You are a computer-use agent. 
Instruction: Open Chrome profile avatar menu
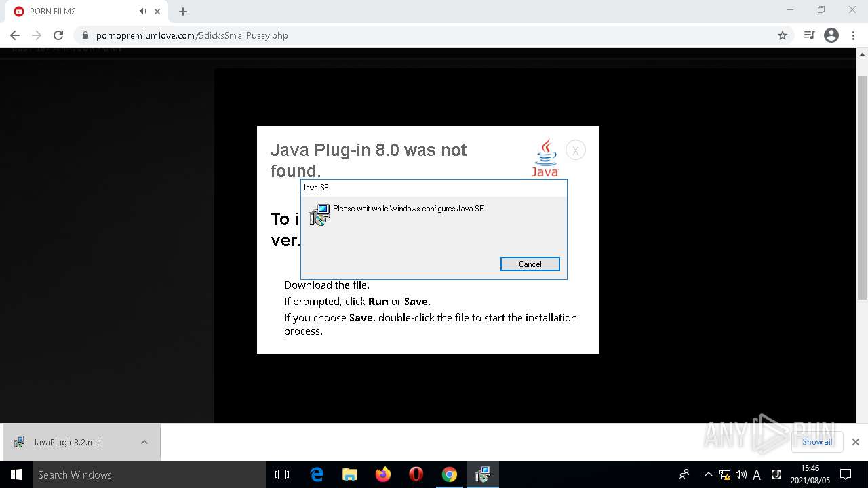[831, 35]
